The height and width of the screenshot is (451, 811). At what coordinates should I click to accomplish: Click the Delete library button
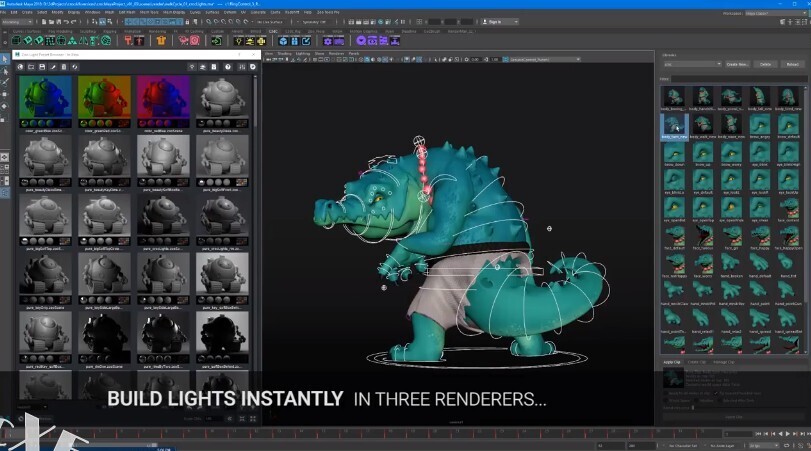tap(764, 64)
